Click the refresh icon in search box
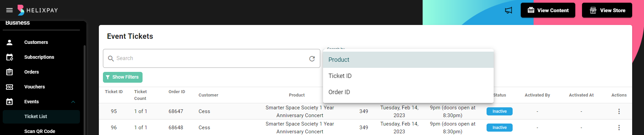 coord(312,59)
